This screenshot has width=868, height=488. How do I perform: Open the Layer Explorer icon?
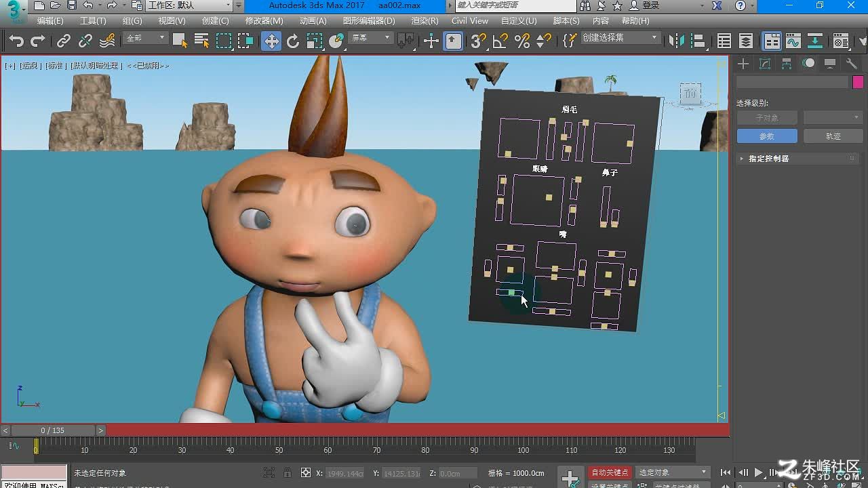pyautogui.click(x=746, y=41)
